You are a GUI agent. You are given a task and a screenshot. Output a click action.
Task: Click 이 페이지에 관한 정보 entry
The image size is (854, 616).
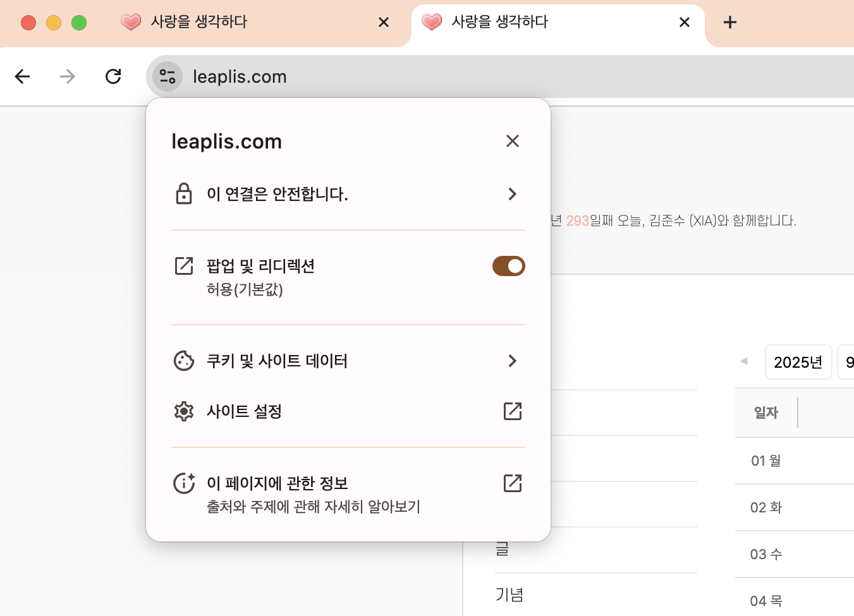pyautogui.click(x=278, y=483)
